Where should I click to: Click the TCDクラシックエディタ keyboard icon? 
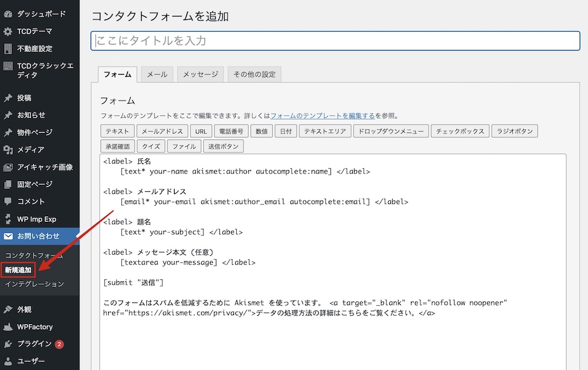coord(8,66)
